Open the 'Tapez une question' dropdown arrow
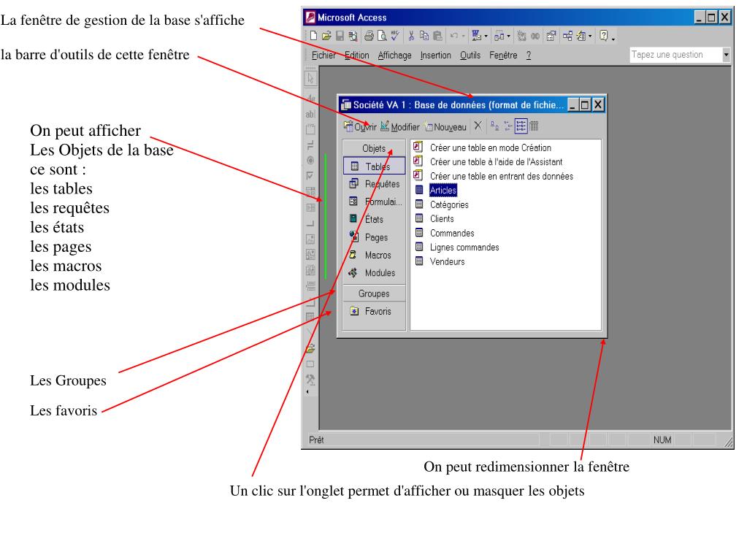Viewport: 747px width, 560px height. pyautogui.click(x=726, y=55)
